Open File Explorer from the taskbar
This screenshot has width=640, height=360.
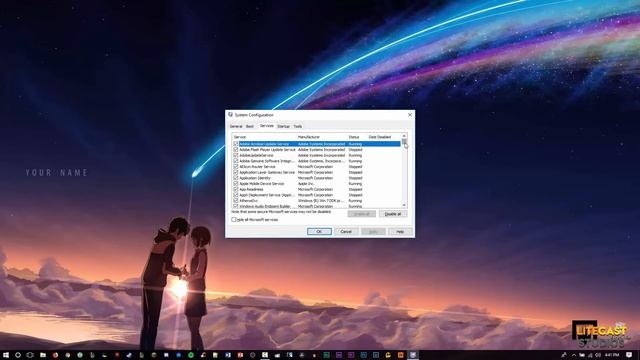point(42,355)
